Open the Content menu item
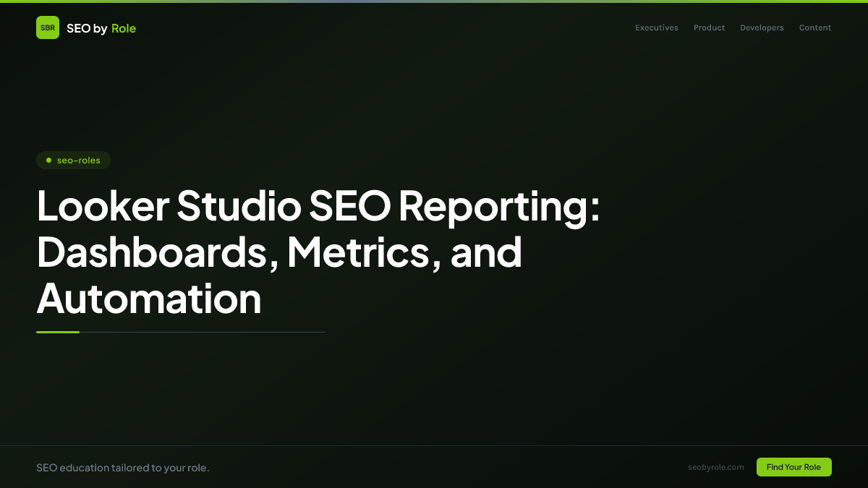Viewport: 868px width, 488px height. [x=814, y=27]
